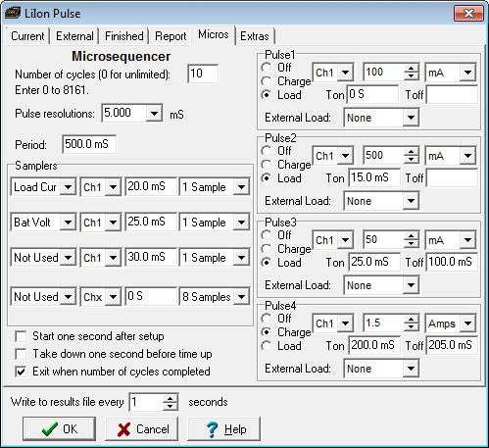Switch to the Current tab
Screen dimensions: 489x448
point(27,36)
